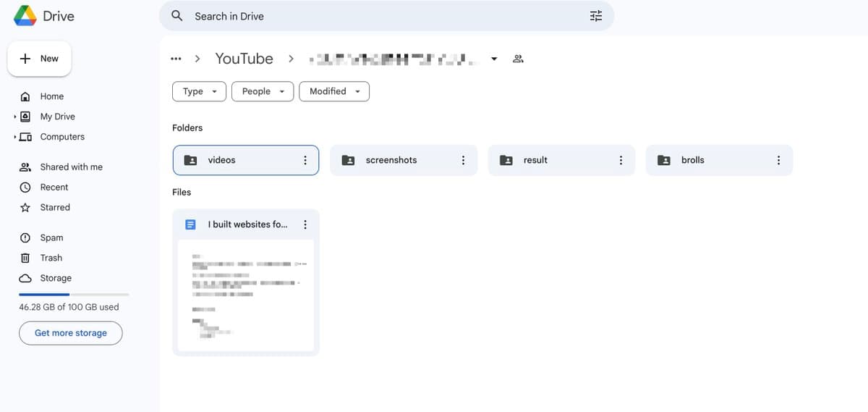Open more actions for I built websites doc
The height and width of the screenshot is (412, 868).
305,224
